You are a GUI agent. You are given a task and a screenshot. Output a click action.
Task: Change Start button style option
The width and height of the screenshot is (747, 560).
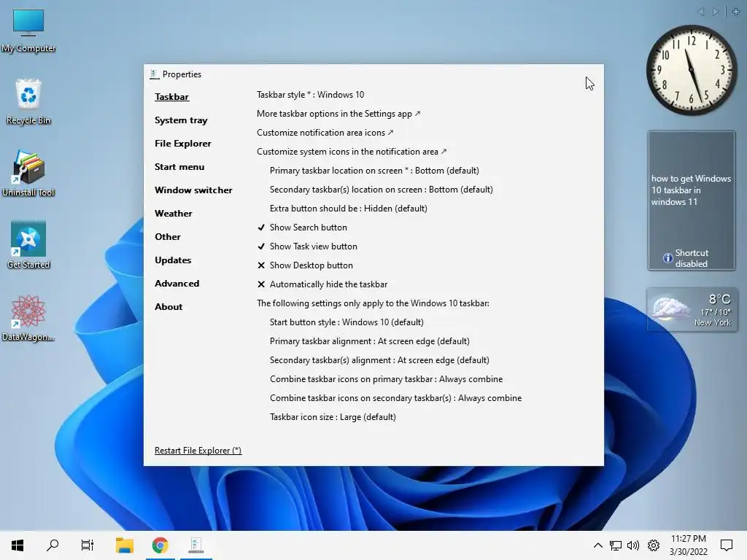[x=347, y=322]
